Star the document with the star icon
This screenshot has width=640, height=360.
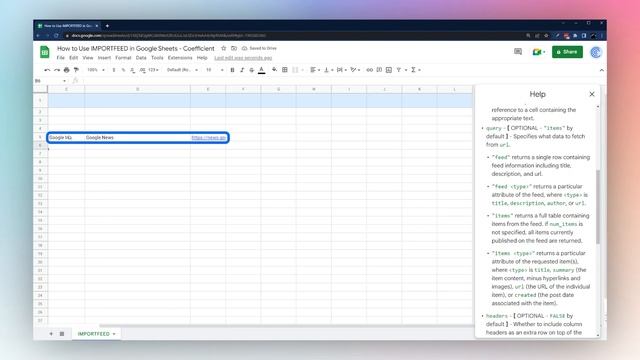click(223, 48)
